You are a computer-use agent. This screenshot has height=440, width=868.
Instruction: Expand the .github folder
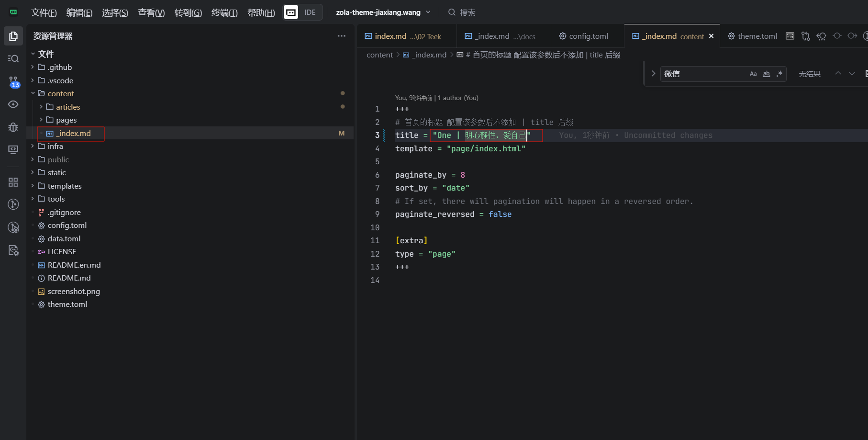tap(33, 67)
